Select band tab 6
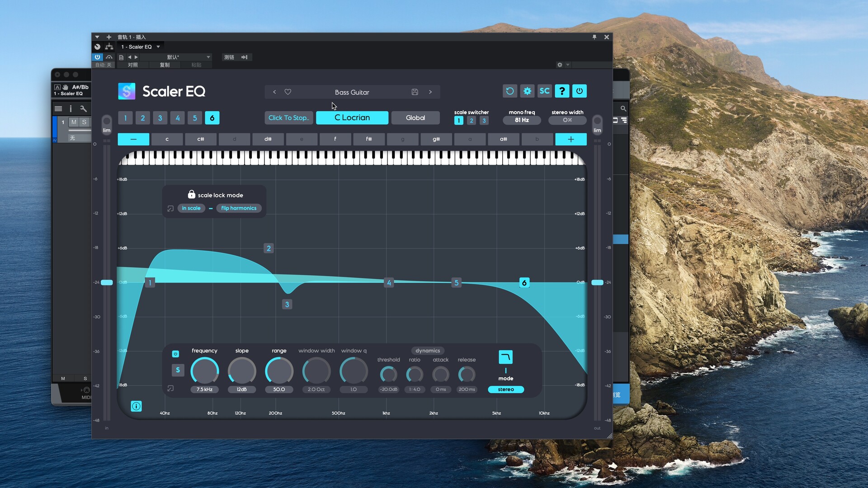 [212, 118]
